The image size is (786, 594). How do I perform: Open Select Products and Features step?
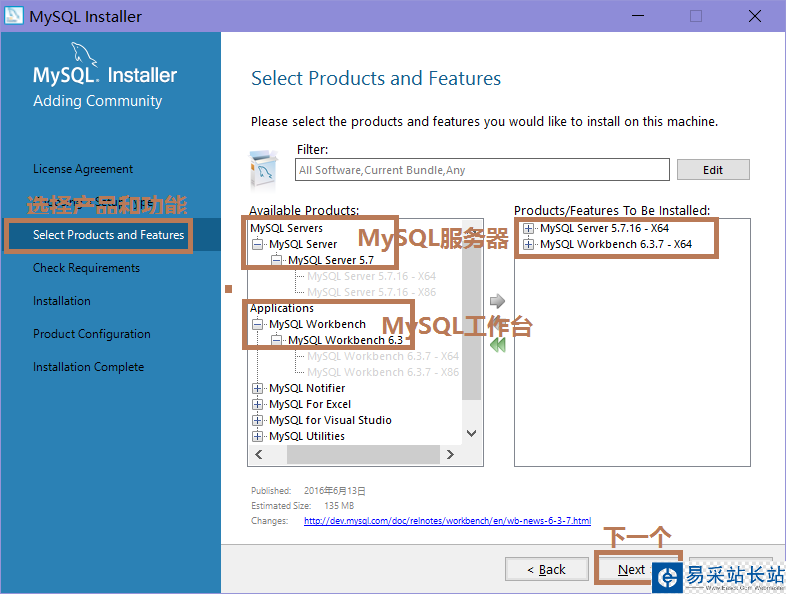108,235
